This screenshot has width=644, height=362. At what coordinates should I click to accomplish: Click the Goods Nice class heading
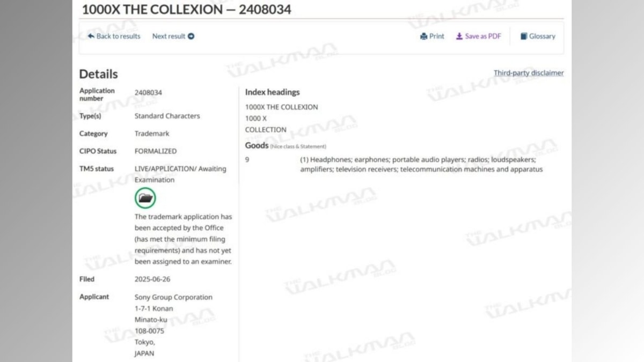point(286,146)
